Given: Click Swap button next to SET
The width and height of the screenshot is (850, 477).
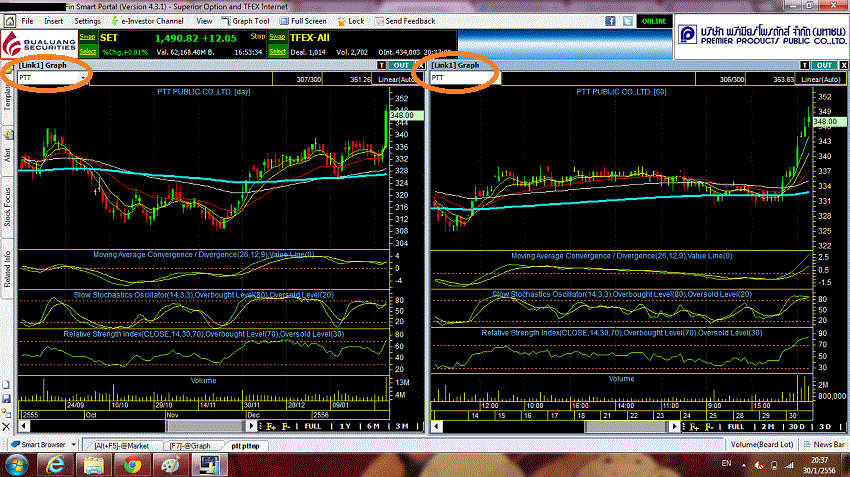Looking at the screenshot, I should 87,37.
